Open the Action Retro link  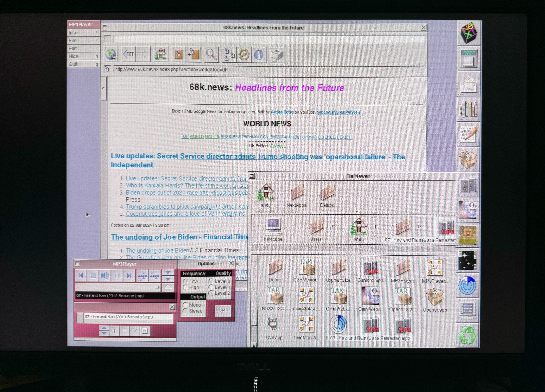point(282,112)
